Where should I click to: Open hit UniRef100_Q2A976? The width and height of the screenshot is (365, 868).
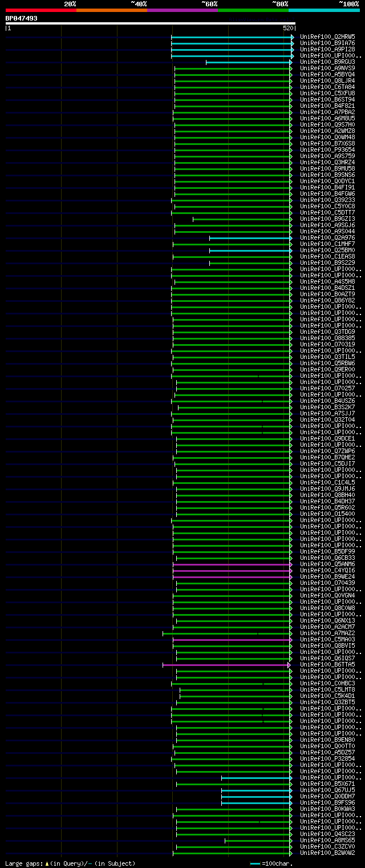(x=327, y=237)
